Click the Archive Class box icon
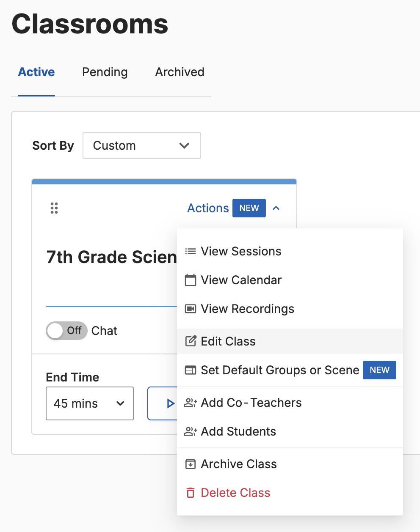The image size is (420, 532). (x=191, y=464)
